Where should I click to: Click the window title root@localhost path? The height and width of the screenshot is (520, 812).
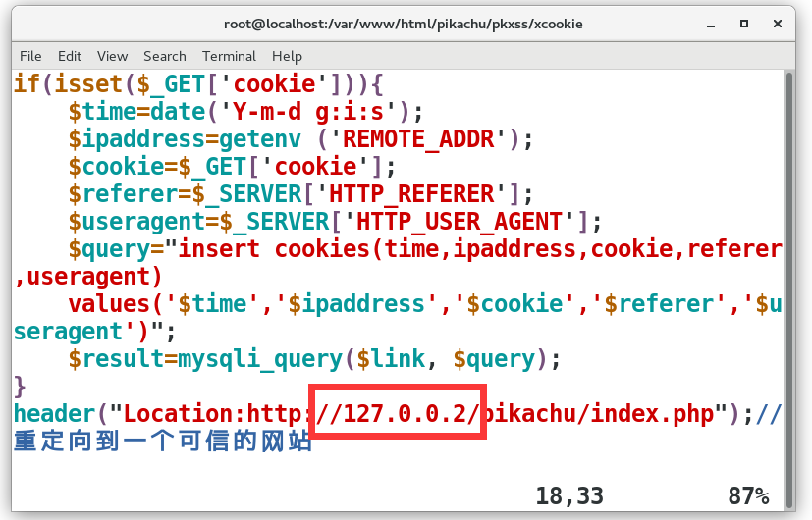click(x=404, y=24)
